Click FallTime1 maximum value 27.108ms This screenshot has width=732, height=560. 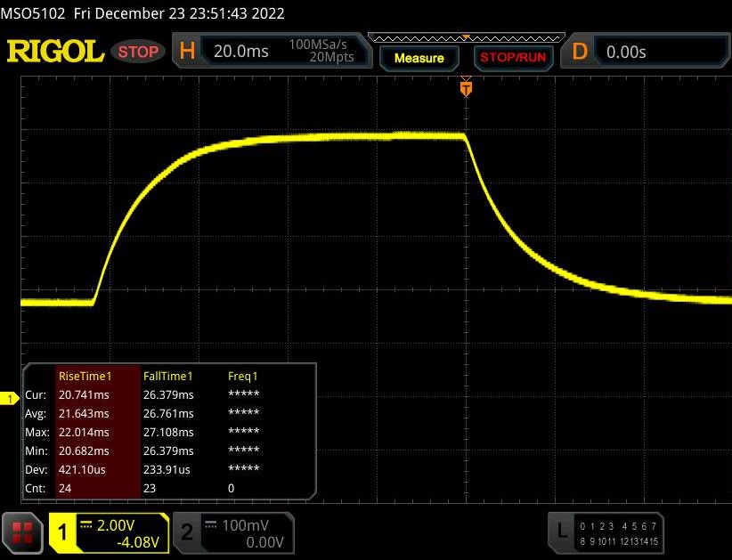click(168, 432)
